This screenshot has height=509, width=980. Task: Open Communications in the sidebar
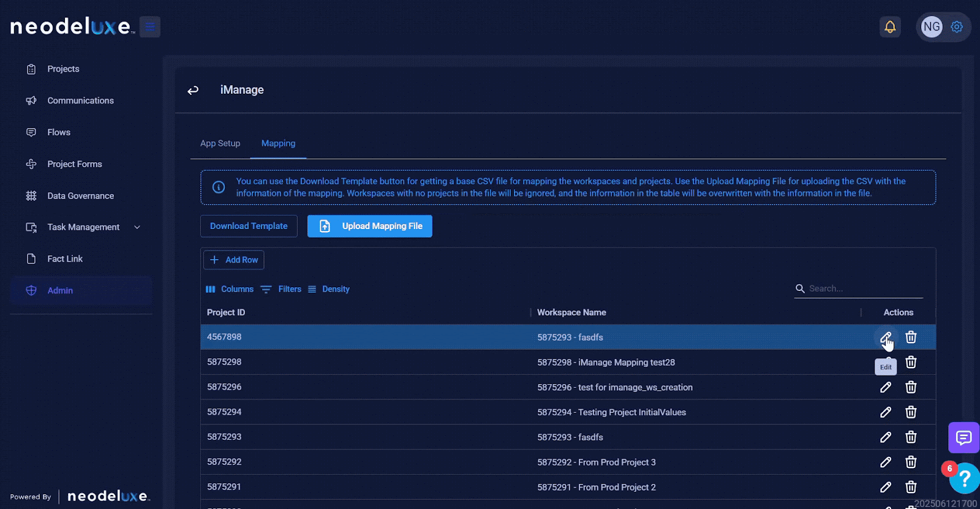click(x=81, y=100)
